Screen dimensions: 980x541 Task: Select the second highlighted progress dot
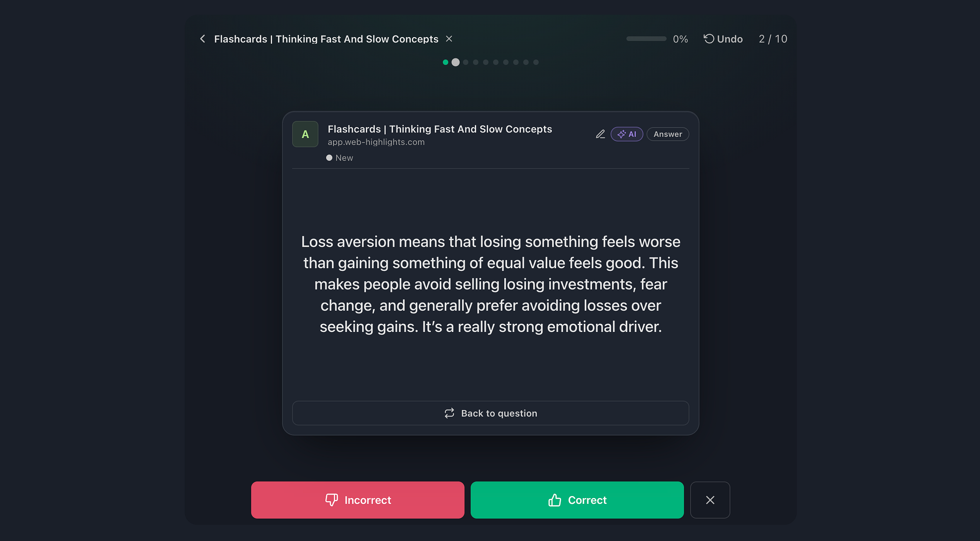[456, 62]
